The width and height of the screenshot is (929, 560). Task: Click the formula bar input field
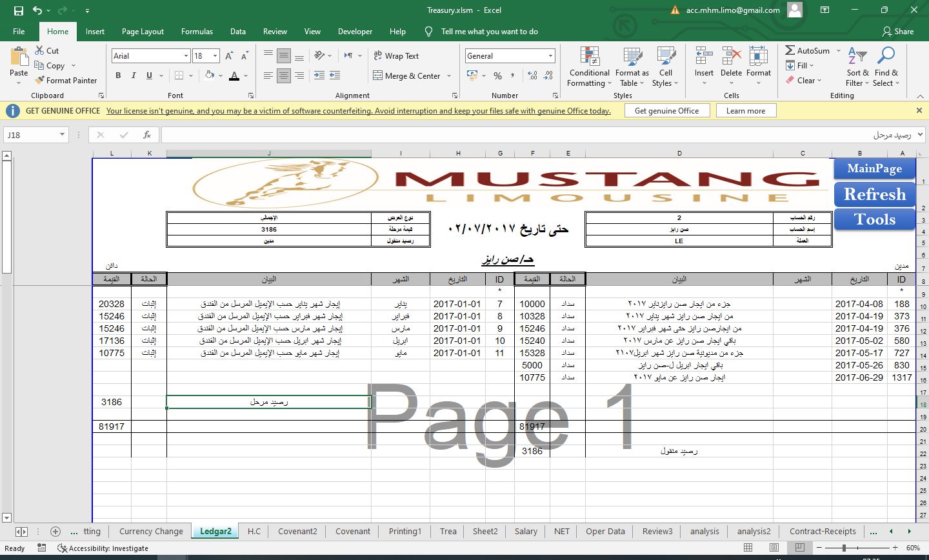516,135
